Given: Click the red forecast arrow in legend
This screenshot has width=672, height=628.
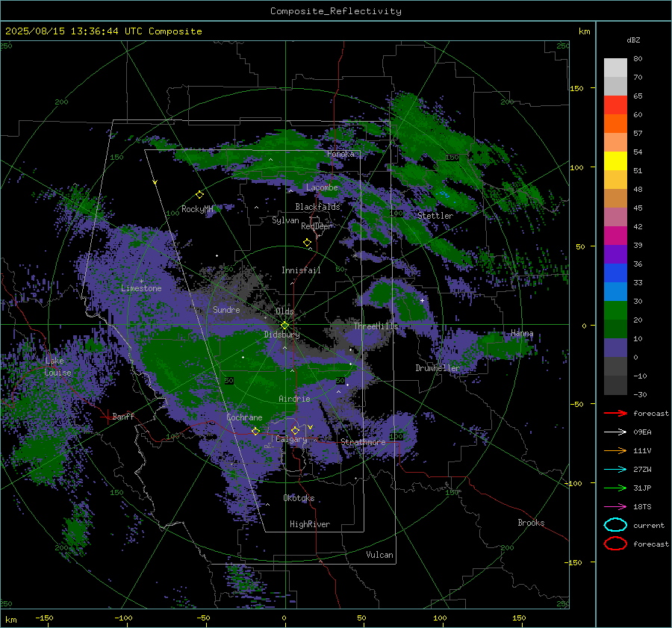Looking at the screenshot, I should point(615,413).
